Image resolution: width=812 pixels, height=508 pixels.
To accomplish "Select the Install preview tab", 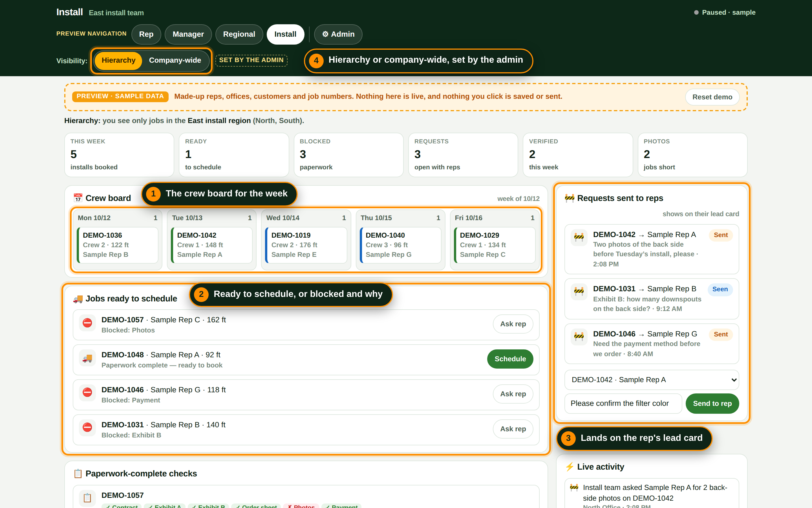I will pyautogui.click(x=285, y=34).
